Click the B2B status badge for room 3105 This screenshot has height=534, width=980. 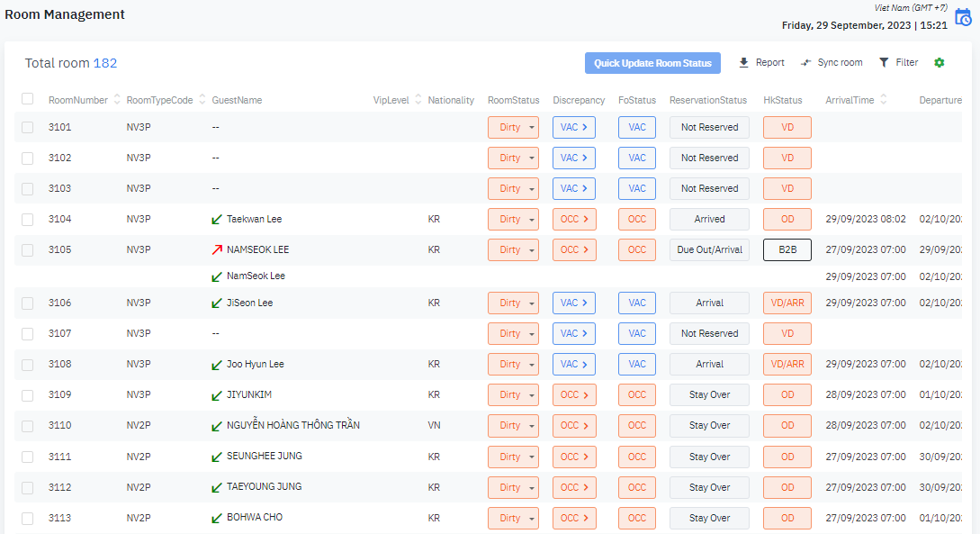(787, 250)
